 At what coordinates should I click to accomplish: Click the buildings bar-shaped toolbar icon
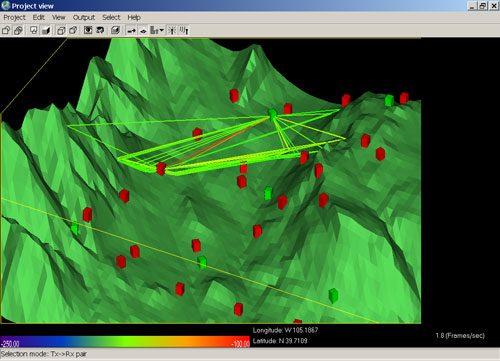154,31
